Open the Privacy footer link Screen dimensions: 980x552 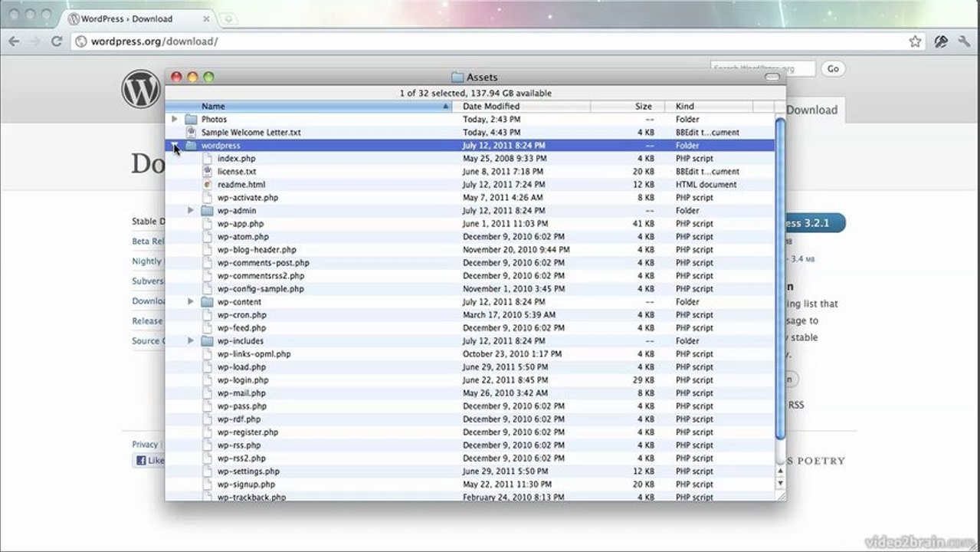tap(145, 445)
